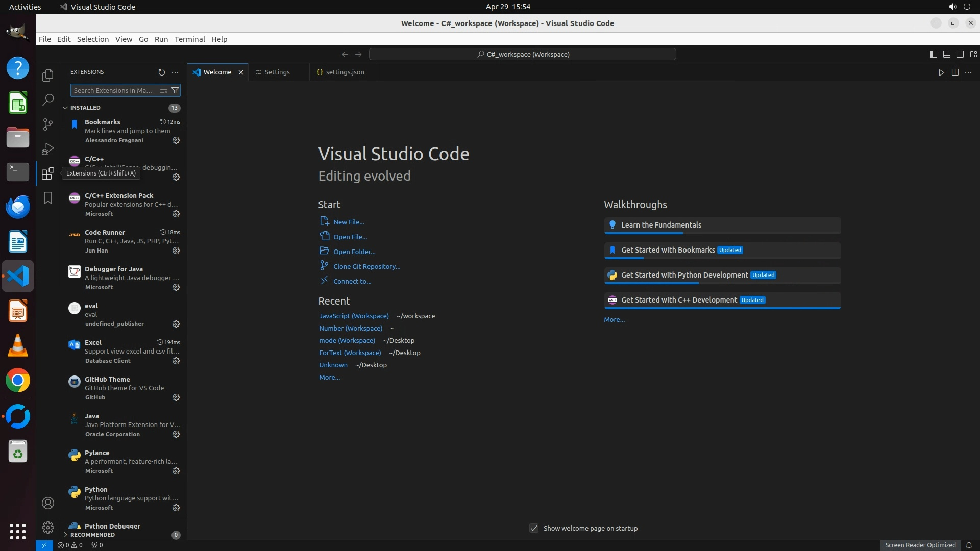Viewport: 980px width, 551px height.
Task: Click the Clone Git Repository link
Action: [366, 266]
